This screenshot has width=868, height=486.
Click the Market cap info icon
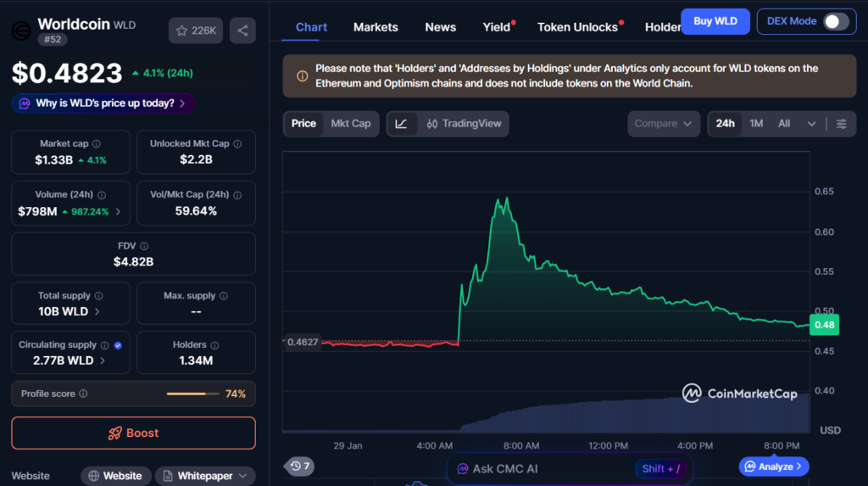[x=96, y=144]
